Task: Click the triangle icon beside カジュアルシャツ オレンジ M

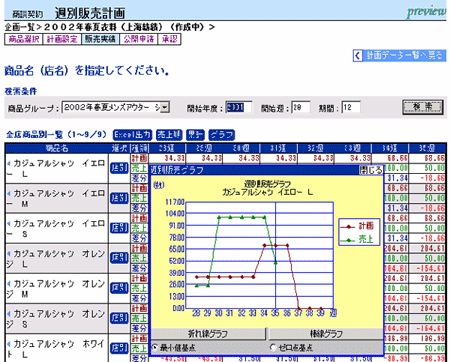Action: pyautogui.click(x=9, y=284)
